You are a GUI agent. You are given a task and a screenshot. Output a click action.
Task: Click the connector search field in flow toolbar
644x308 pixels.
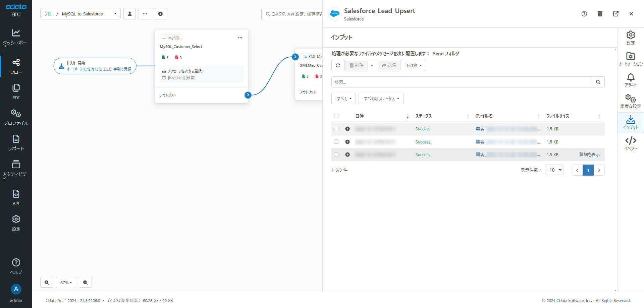[292, 14]
